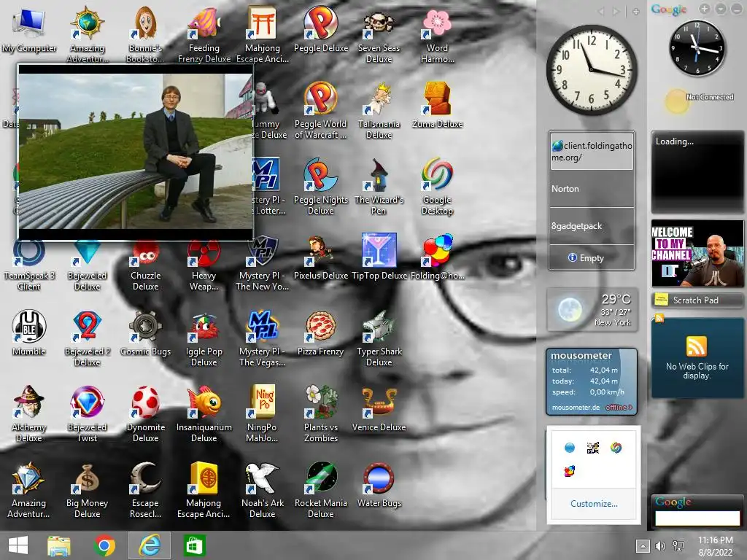Screen dimensions: 747x560
Task: Open Escape Rosecliff shortcut with moon icon
Action: [145, 491]
